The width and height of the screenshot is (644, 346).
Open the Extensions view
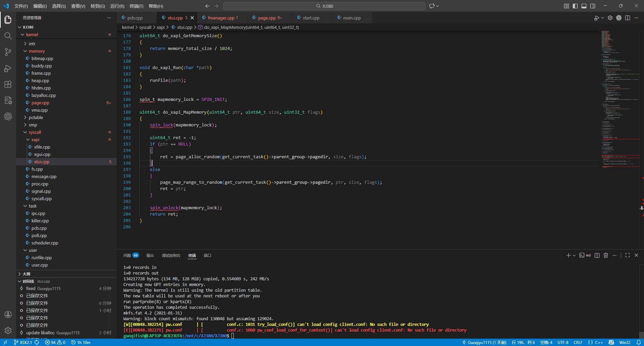tap(8, 84)
